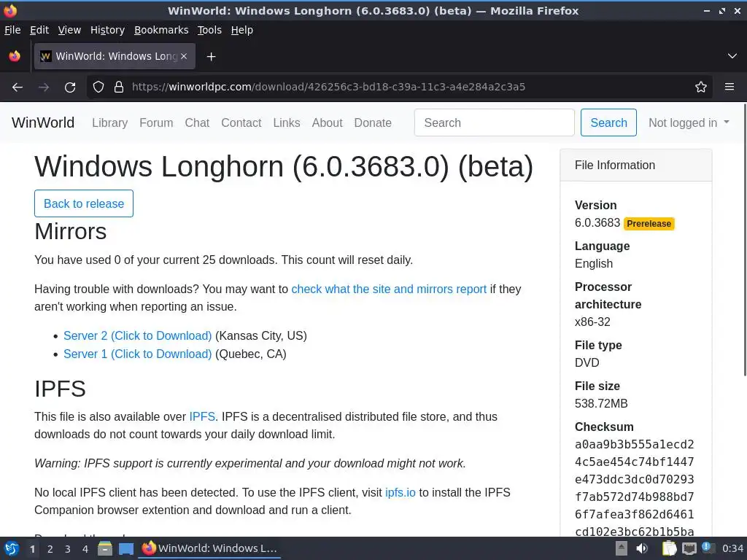This screenshot has width=747, height=560.
Task: Reload the current page
Action: click(x=70, y=87)
